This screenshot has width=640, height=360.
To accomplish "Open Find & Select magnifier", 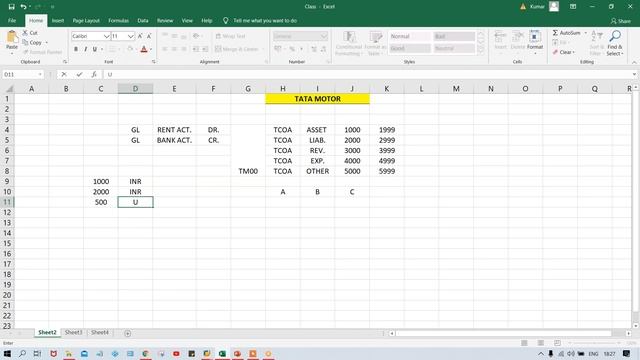I will 615,37.
